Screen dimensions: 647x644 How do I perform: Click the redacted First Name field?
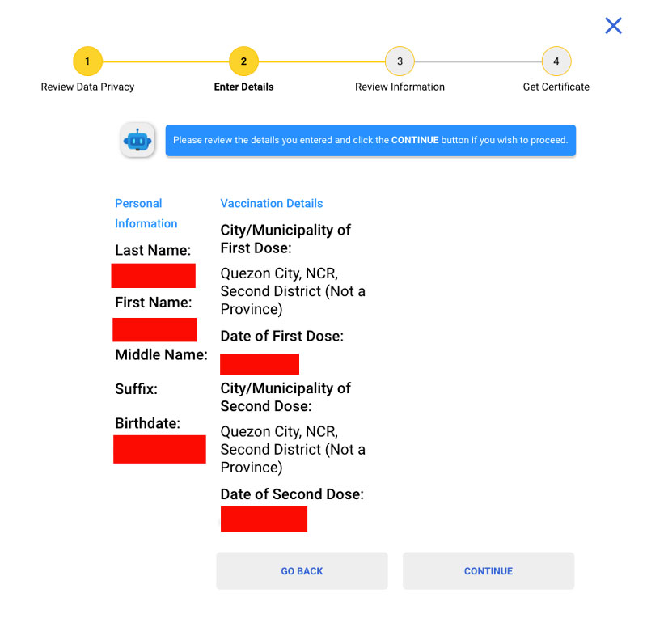tap(154, 329)
